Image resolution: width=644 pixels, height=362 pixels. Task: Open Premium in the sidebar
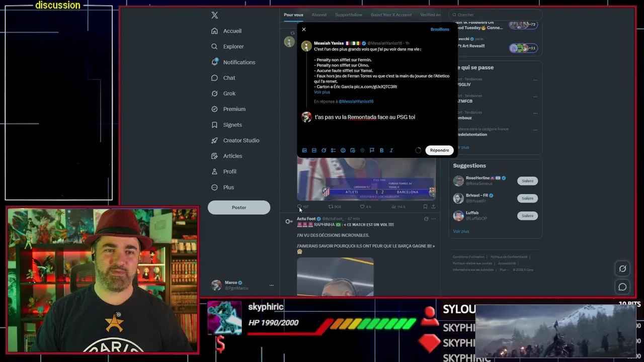coord(228,109)
